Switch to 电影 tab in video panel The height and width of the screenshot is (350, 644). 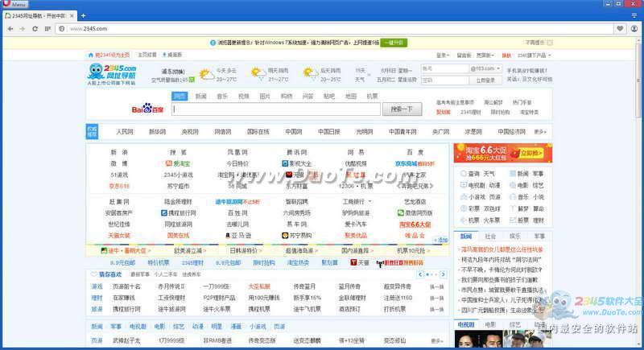pyautogui.click(x=490, y=324)
